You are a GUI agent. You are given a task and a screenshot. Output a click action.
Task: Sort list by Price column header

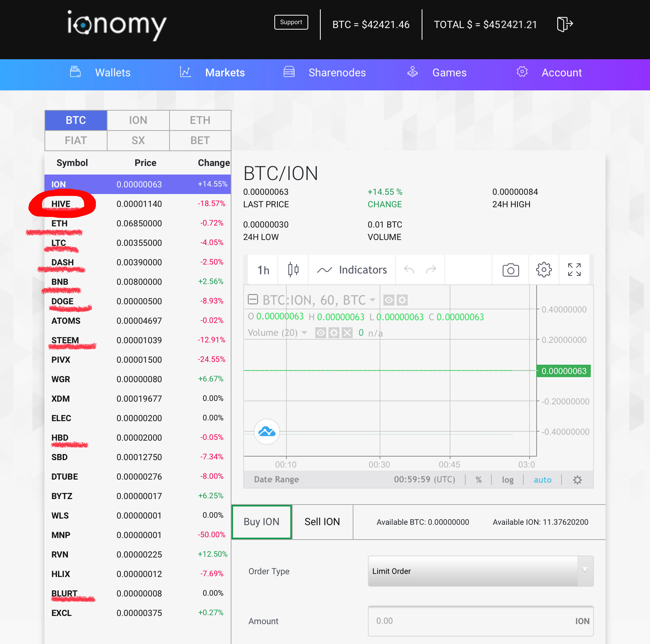coord(145,163)
